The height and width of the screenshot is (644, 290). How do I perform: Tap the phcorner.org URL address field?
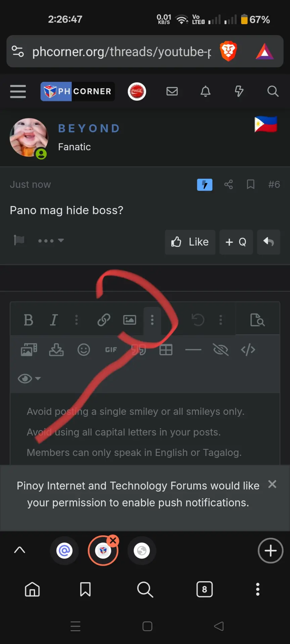[x=122, y=52]
